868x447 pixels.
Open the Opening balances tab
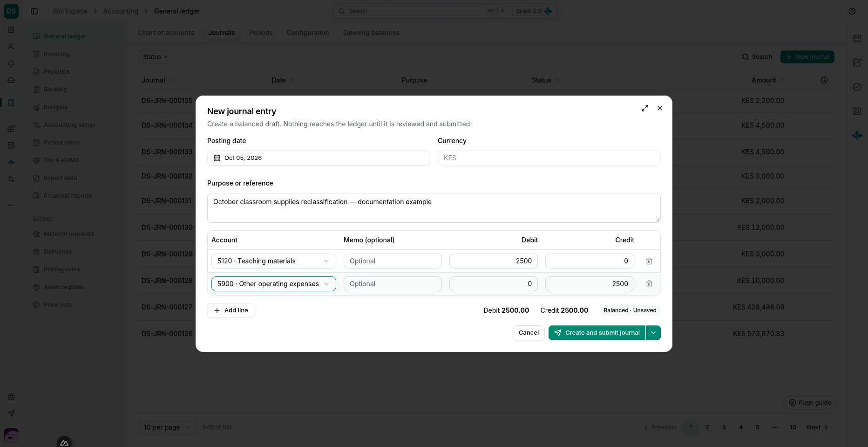tap(371, 33)
